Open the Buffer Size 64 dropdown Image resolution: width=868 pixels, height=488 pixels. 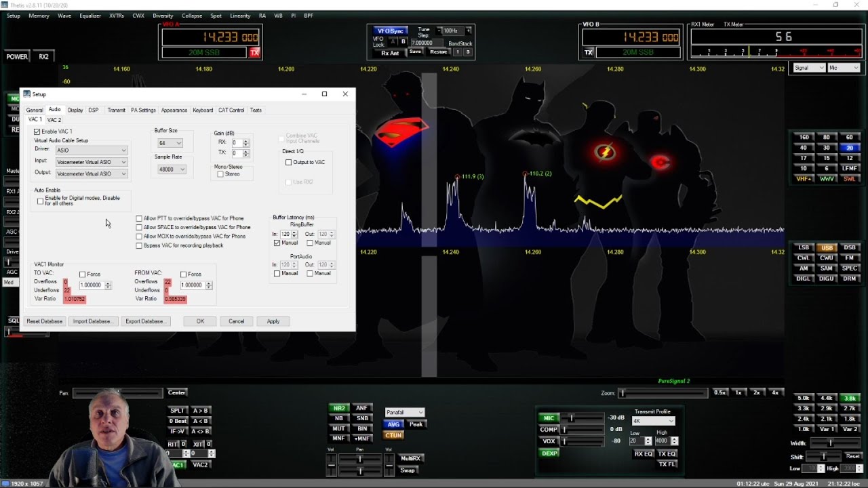coord(170,143)
